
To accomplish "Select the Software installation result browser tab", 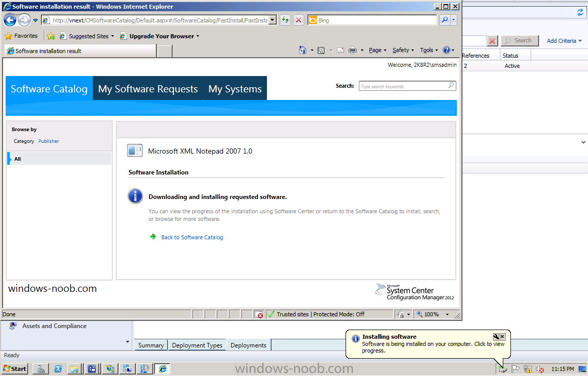I will pos(80,51).
